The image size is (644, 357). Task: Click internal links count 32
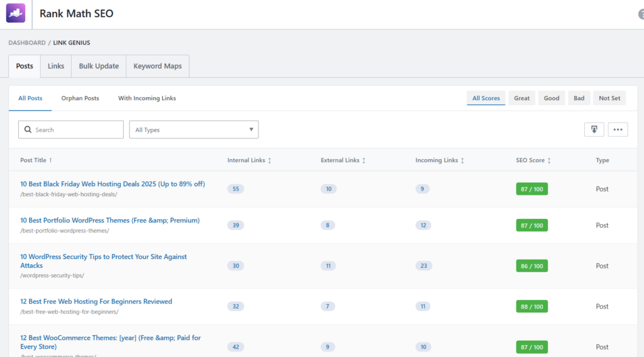coord(236,307)
